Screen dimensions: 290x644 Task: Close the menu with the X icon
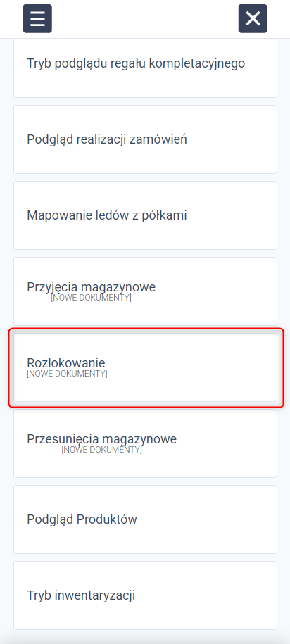(253, 18)
